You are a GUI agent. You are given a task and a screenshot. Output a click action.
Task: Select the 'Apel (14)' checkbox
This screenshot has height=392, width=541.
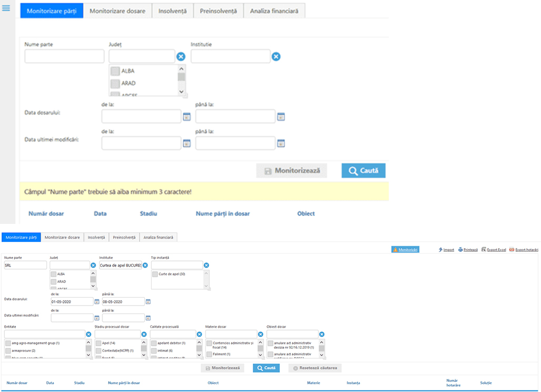tap(99, 344)
